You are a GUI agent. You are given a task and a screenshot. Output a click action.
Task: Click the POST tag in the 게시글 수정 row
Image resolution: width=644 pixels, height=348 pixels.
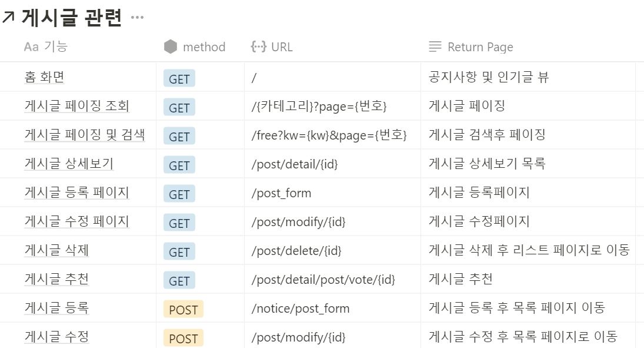click(x=183, y=337)
